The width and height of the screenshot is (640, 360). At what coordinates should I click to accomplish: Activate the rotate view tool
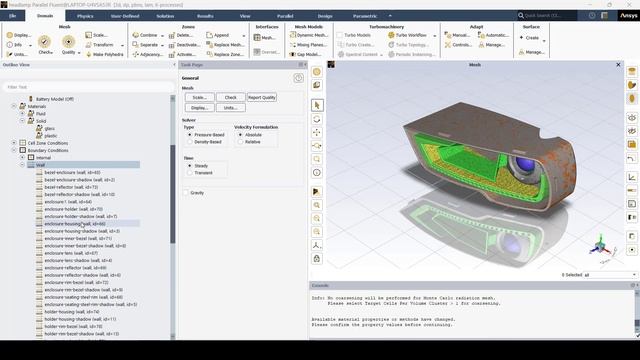click(x=317, y=119)
